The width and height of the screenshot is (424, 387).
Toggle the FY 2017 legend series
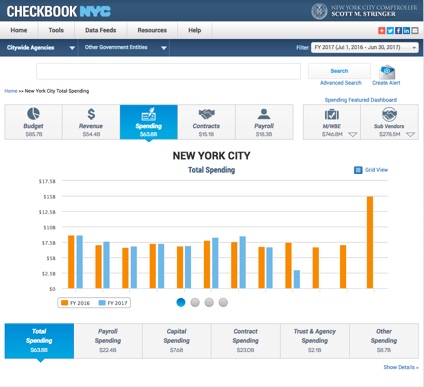click(113, 303)
